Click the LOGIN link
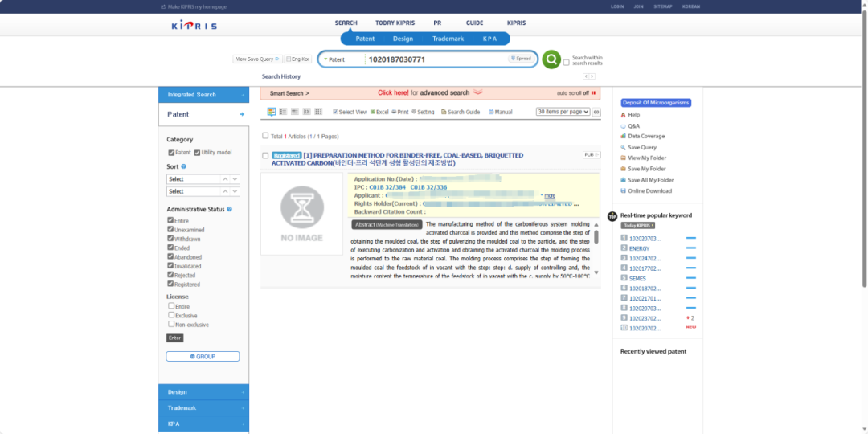Image resolution: width=868 pixels, height=434 pixels. [617, 6]
